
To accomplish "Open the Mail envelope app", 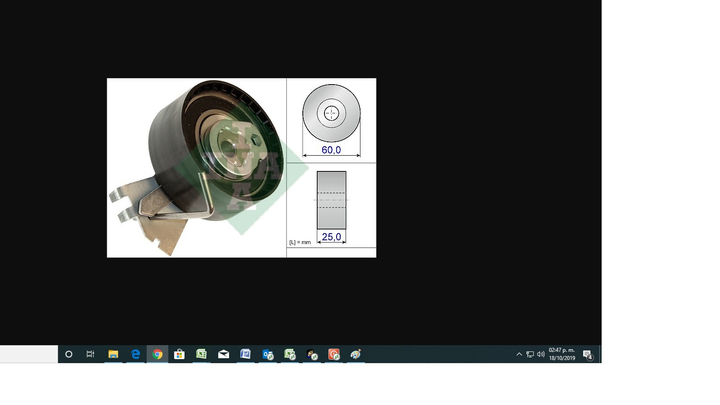I will point(223,354).
